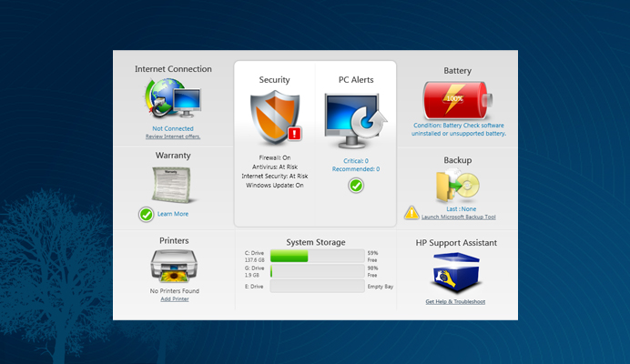Click the C: Drive storage bar
Viewport: 630px width, 364px height.
(x=317, y=257)
